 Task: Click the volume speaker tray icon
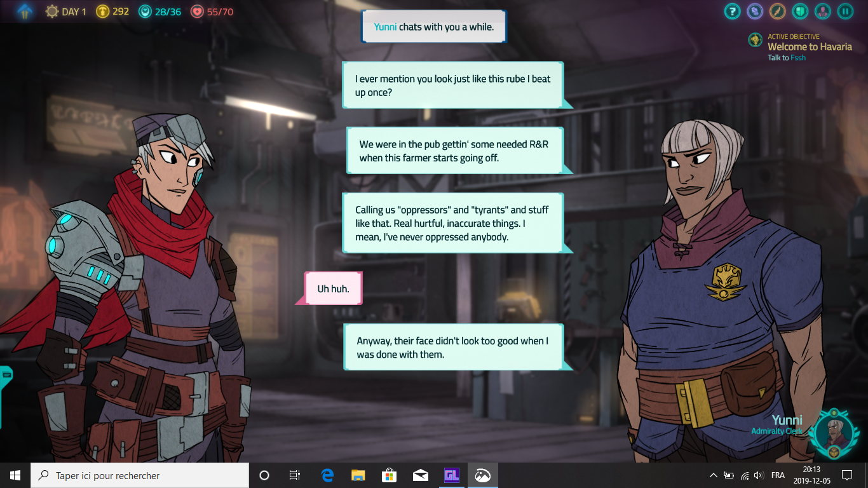pyautogui.click(x=758, y=475)
